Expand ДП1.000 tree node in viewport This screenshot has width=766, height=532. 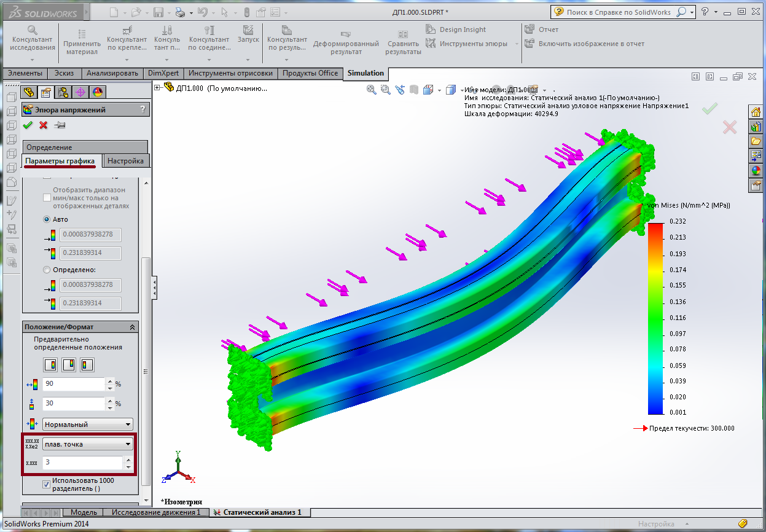click(157, 88)
